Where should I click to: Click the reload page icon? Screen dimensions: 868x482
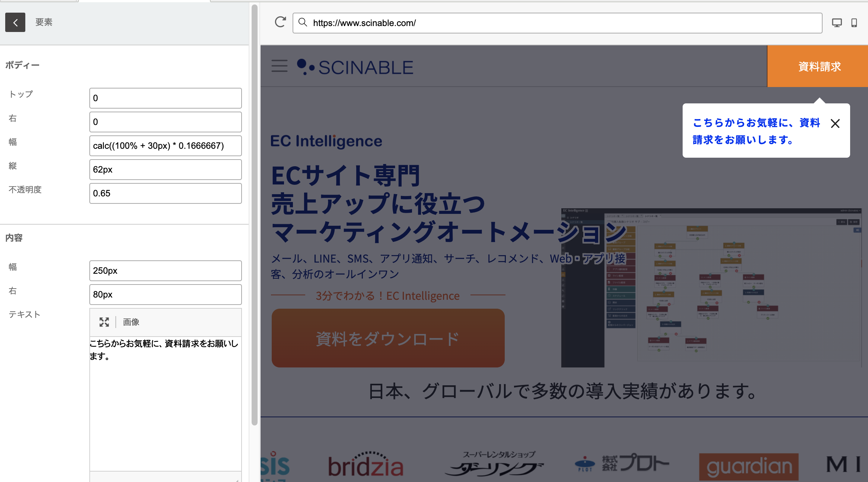280,22
